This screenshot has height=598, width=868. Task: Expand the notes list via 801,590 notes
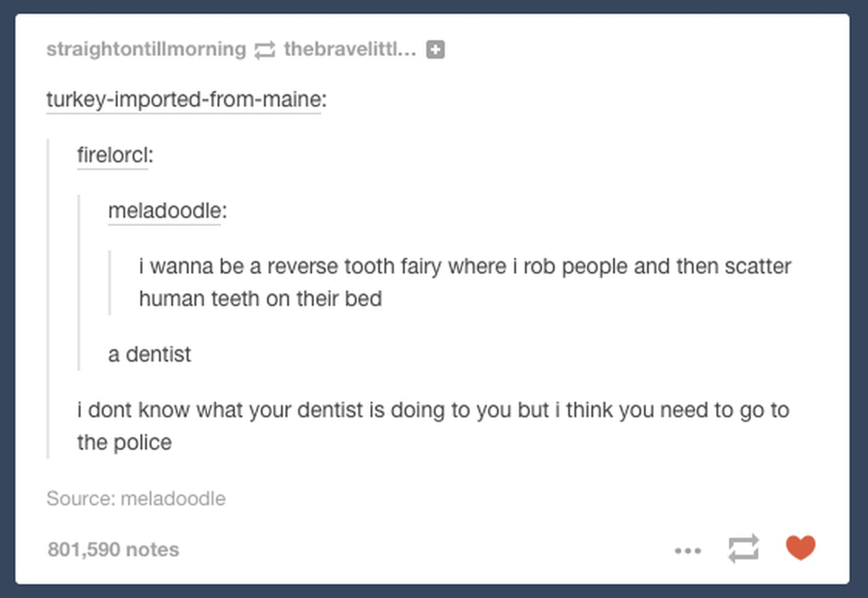(x=112, y=549)
